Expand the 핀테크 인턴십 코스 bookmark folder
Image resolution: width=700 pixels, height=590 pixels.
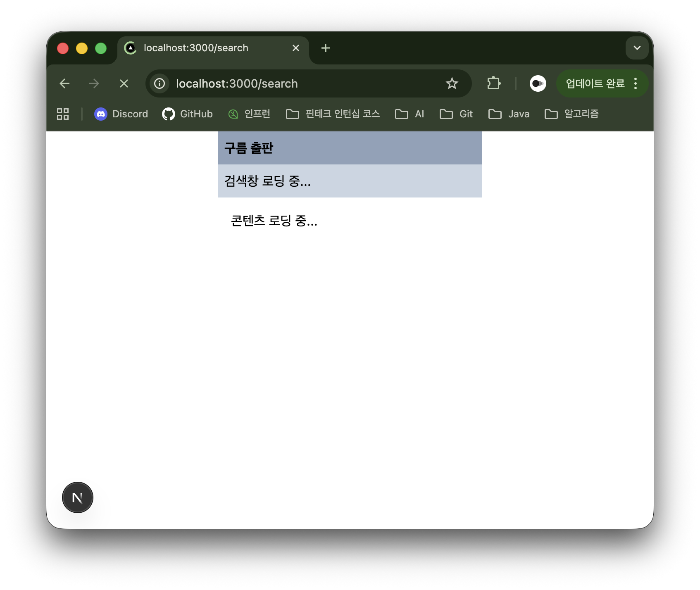point(333,114)
